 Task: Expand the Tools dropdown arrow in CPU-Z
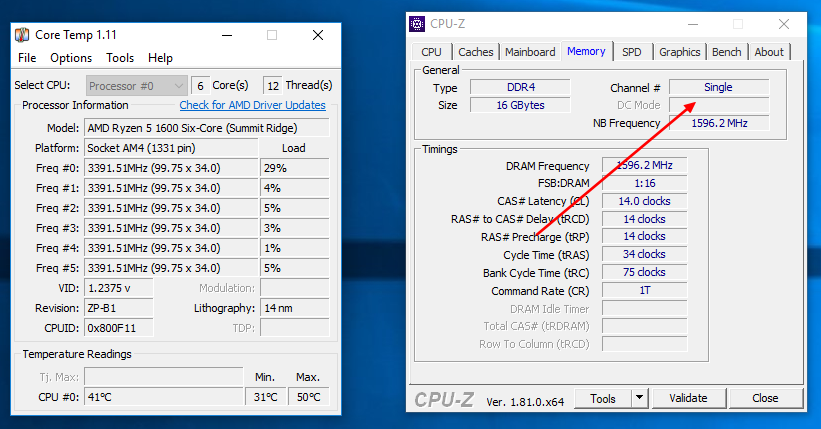tap(639, 399)
